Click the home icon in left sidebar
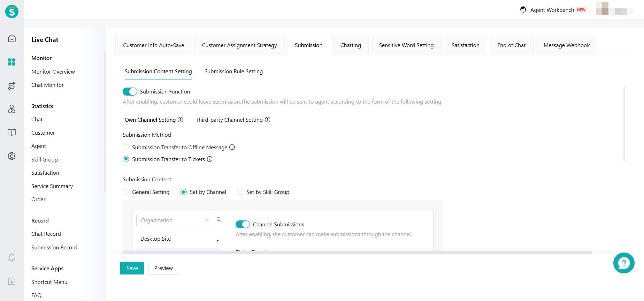 coord(12,38)
